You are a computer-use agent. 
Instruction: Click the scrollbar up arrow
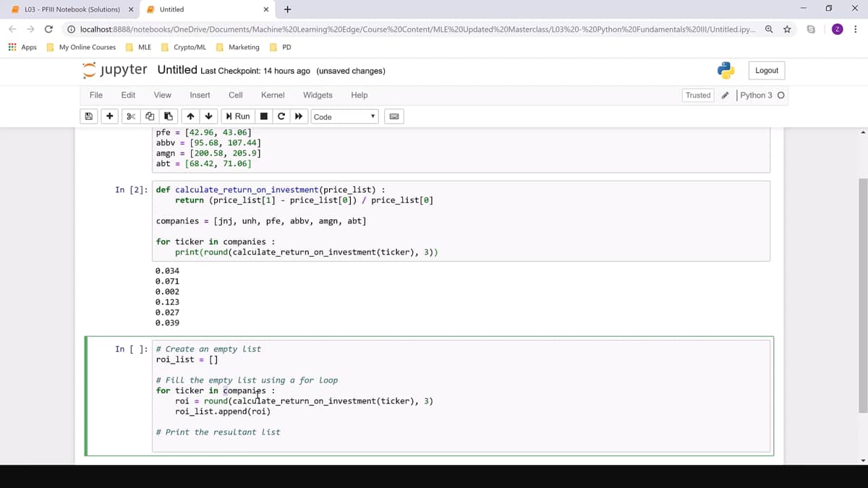click(862, 132)
